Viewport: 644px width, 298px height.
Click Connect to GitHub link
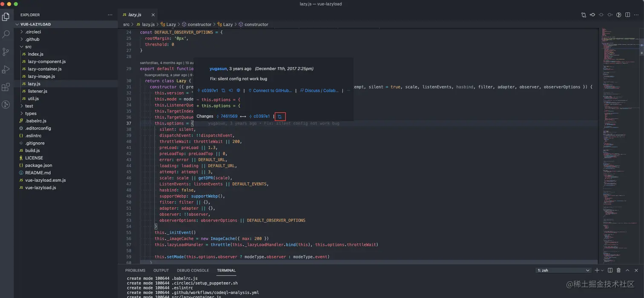tap(270, 91)
